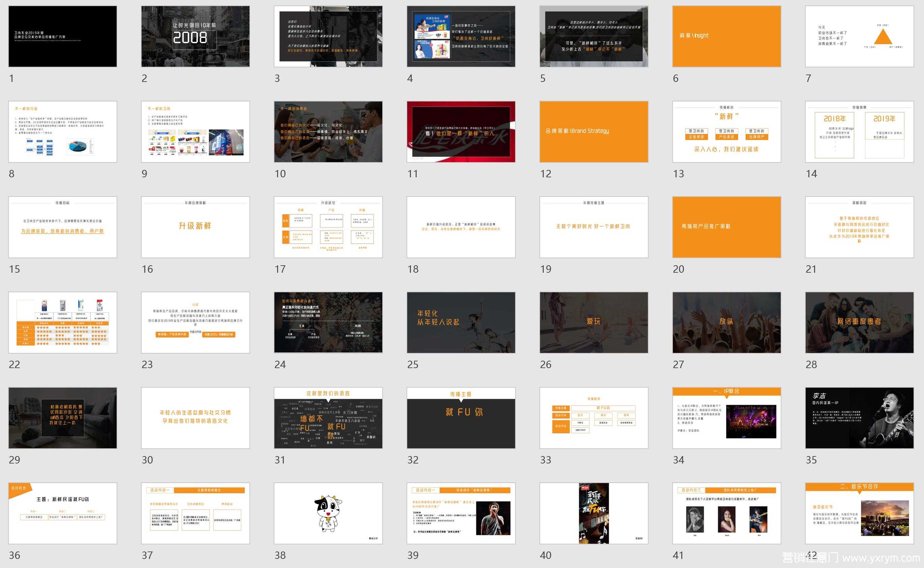The width and height of the screenshot is (924, 568).
Task: Select slide 37 活动内容一 thumbnail
Action: click(x=195, y=513)
